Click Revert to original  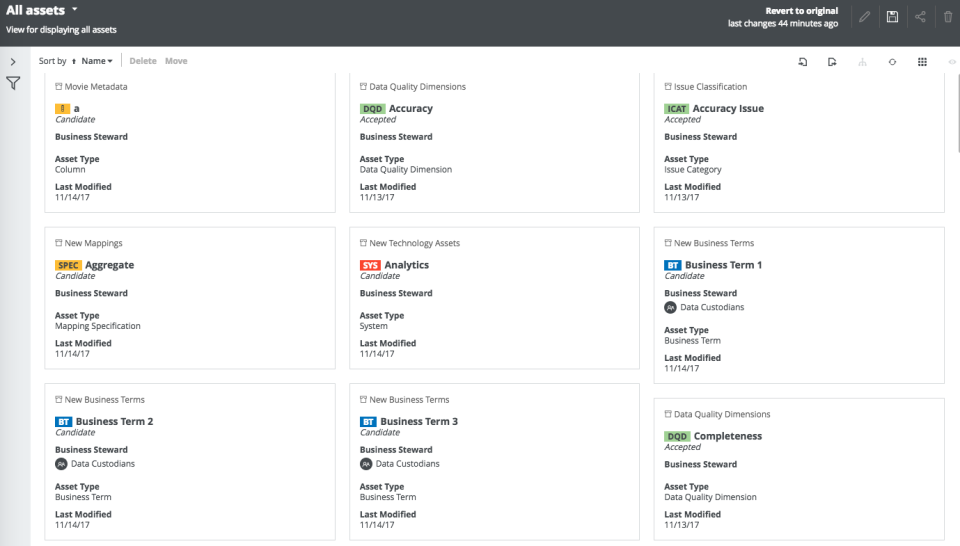[x=801, y=11]
